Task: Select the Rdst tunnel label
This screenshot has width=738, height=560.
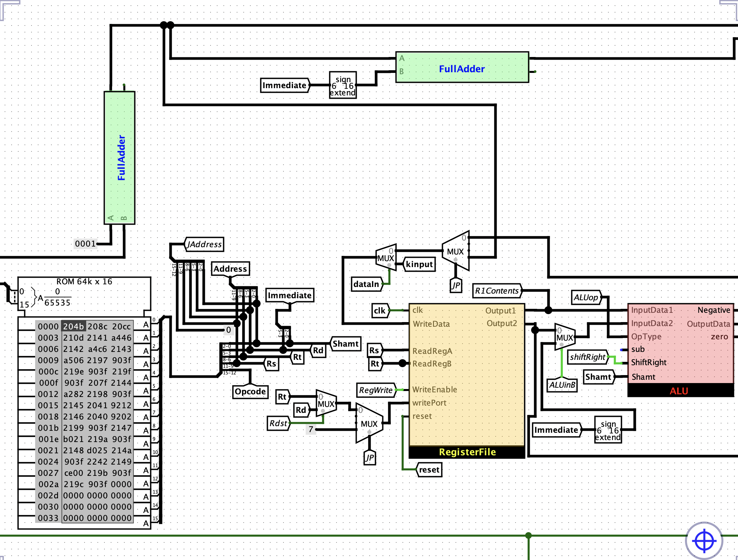Action: click(278, 423)
